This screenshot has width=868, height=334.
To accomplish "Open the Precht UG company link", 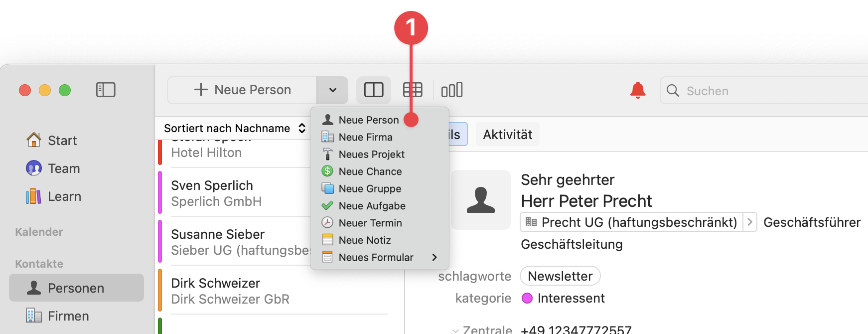I will 632,222.
